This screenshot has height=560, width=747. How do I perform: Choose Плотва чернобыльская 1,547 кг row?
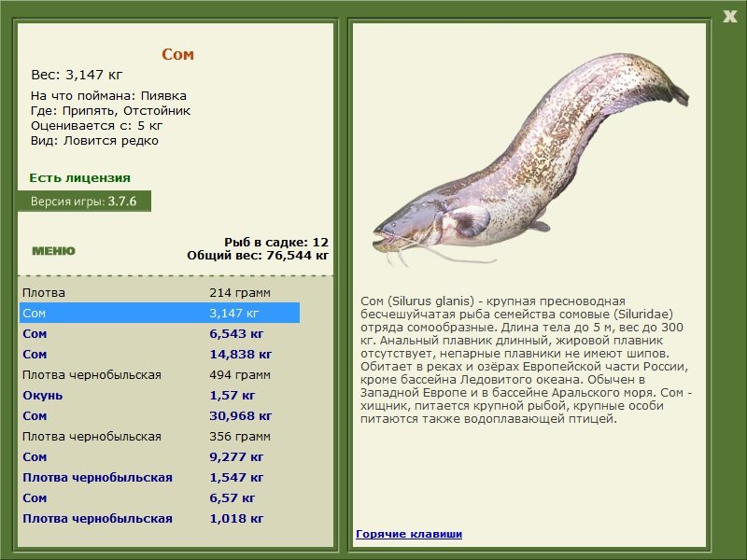[160, 477]
